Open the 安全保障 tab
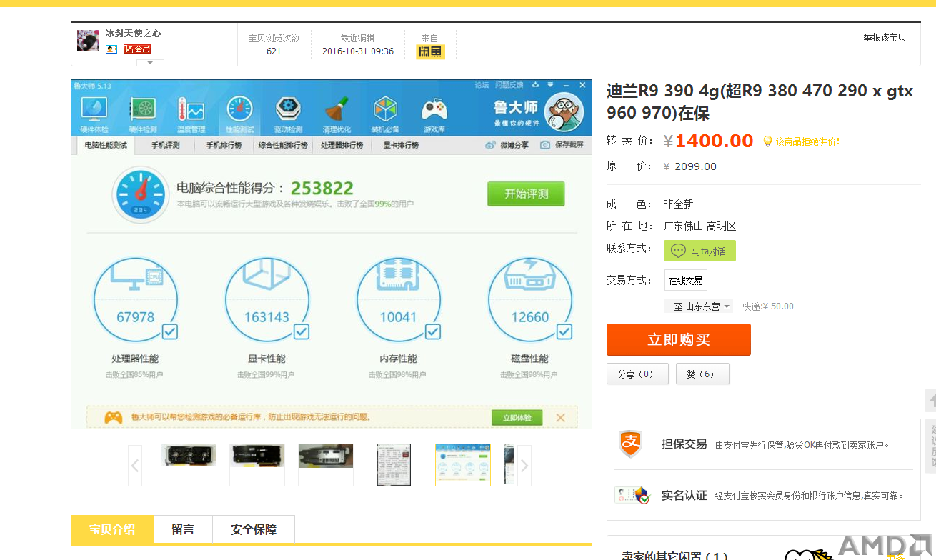 pyautogui.click(x=254, y=530)
